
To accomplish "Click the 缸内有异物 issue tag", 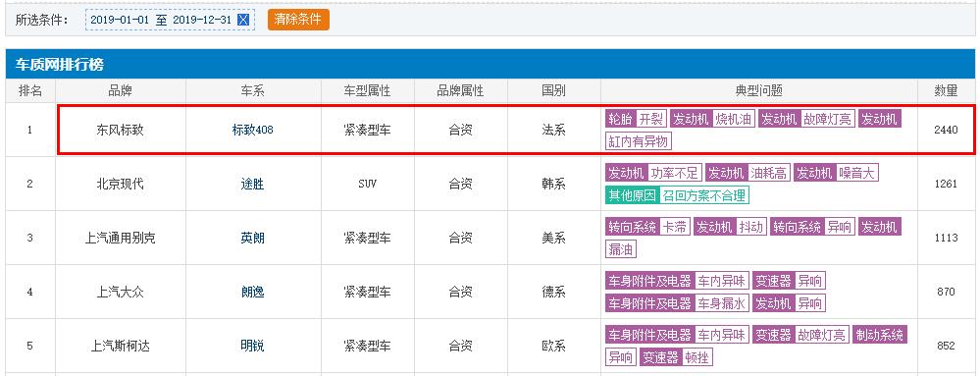I will 639,141.
